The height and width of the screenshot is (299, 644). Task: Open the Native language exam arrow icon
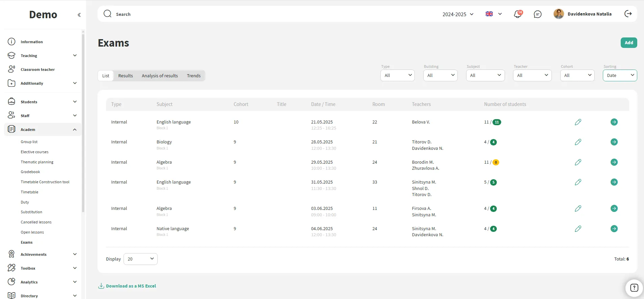(614, 229)
